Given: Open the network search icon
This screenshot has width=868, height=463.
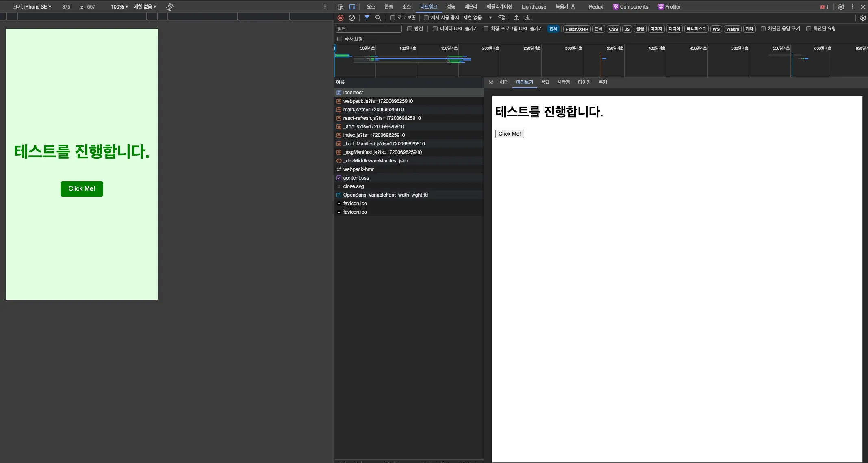Looking at the screenshot, I should point(378,18).
